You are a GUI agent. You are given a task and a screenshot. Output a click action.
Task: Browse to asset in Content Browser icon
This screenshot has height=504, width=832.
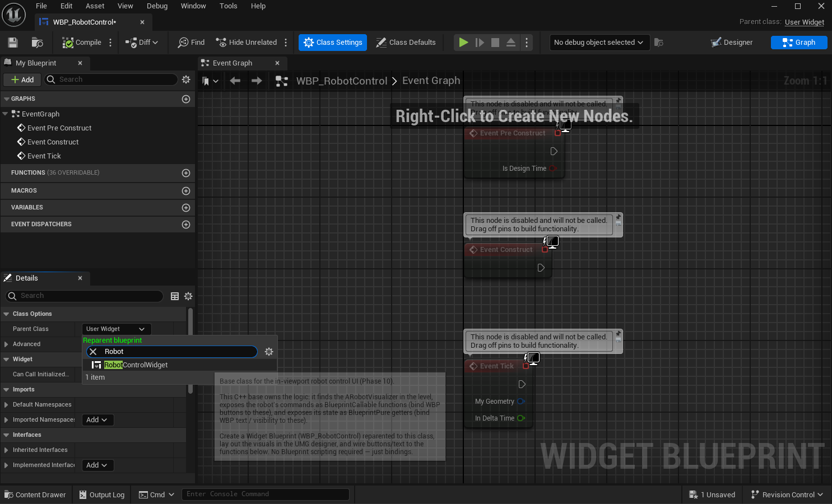[38, 43]
